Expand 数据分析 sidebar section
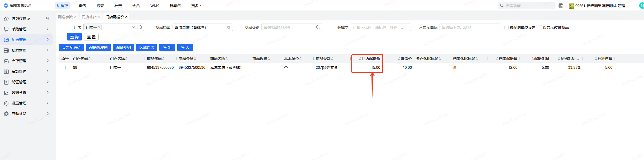644x160 pixels. 48,92
